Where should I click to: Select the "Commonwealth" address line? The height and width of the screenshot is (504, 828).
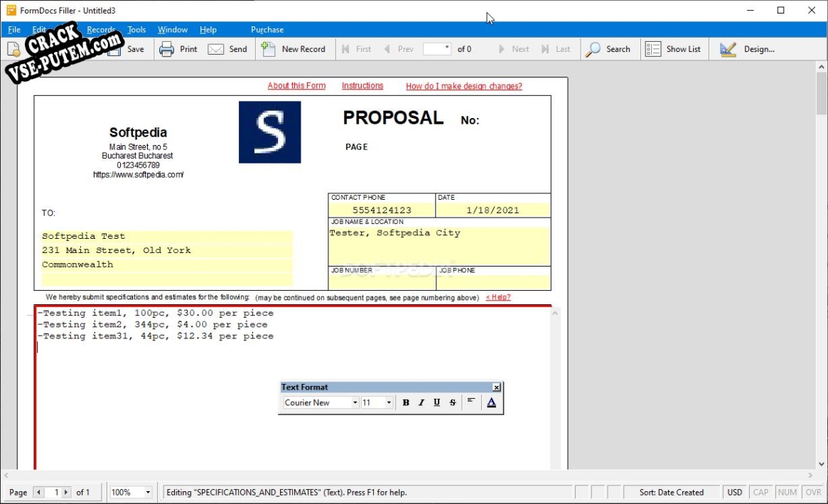coord(167,264)
